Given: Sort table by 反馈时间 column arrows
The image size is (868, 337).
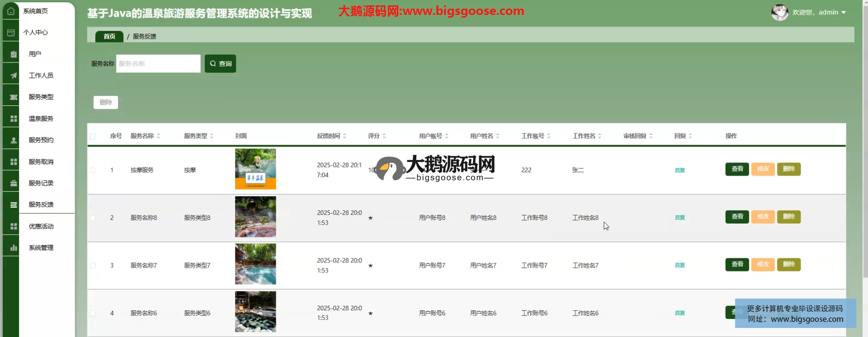Looking at the screenshot, I should click(x=344, y=136).
